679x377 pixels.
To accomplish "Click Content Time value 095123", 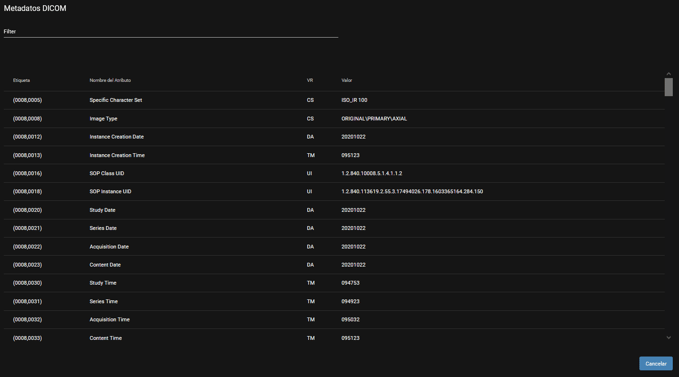I will pyautogui.click(x=350, y=338).
